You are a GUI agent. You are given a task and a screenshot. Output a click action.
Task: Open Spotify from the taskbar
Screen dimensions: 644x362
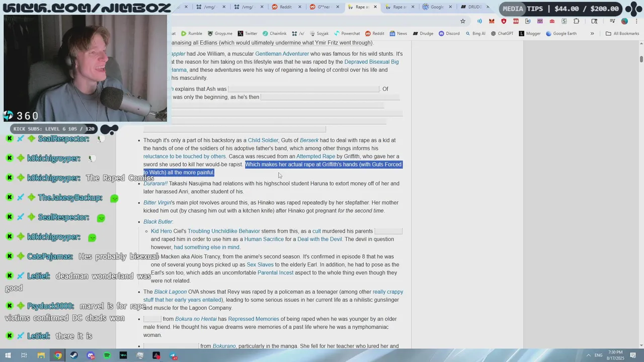click(x=107, y=355)
